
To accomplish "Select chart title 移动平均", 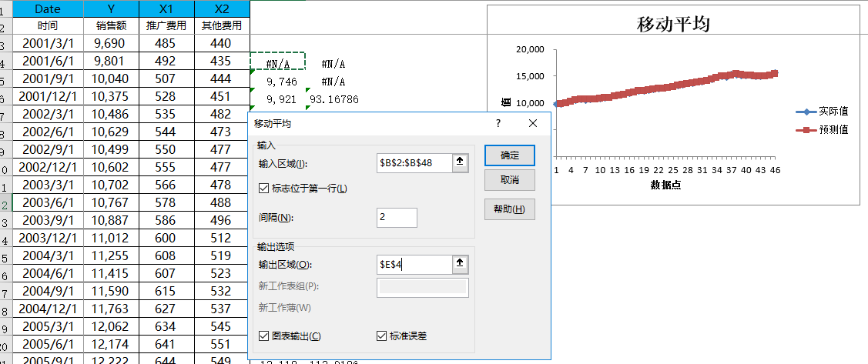I will 673,25.
